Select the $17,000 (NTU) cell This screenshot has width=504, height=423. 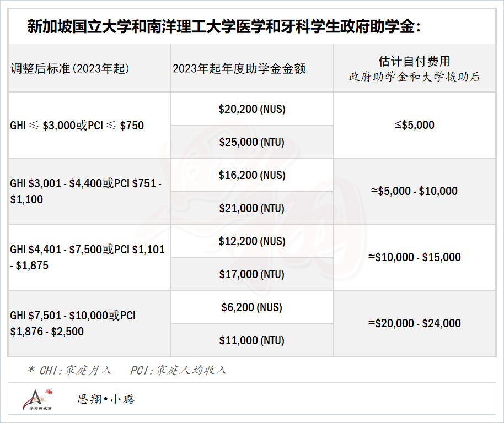(252, 274)
